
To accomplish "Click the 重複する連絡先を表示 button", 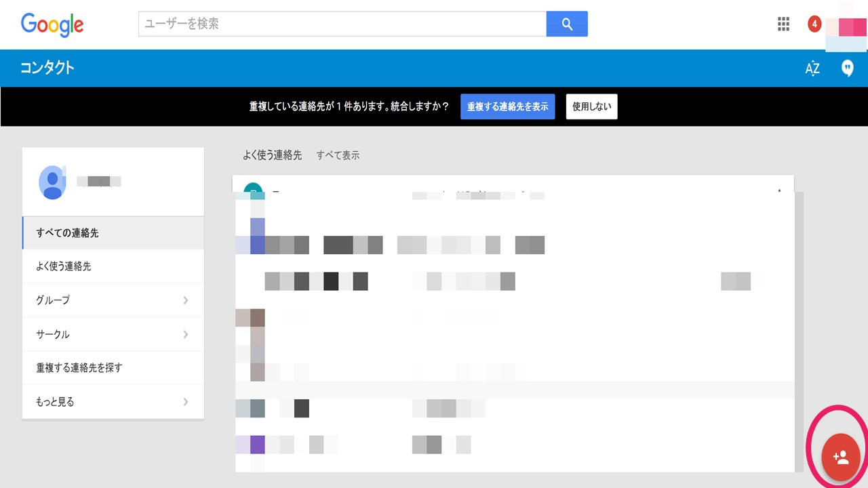I will click(x=507, y=107).
